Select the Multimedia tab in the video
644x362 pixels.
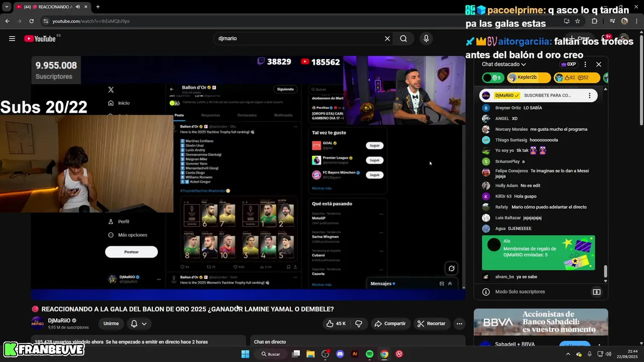pos(283,115)
